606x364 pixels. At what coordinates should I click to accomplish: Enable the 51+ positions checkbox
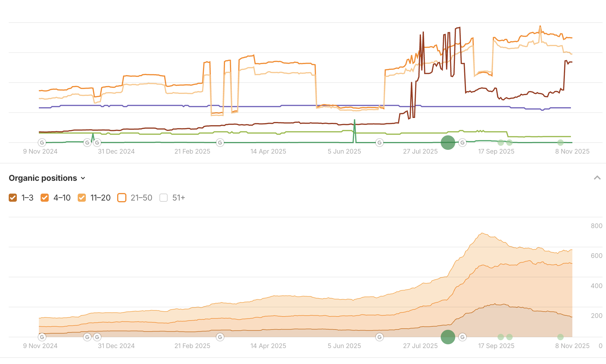[x=164, y=198]
